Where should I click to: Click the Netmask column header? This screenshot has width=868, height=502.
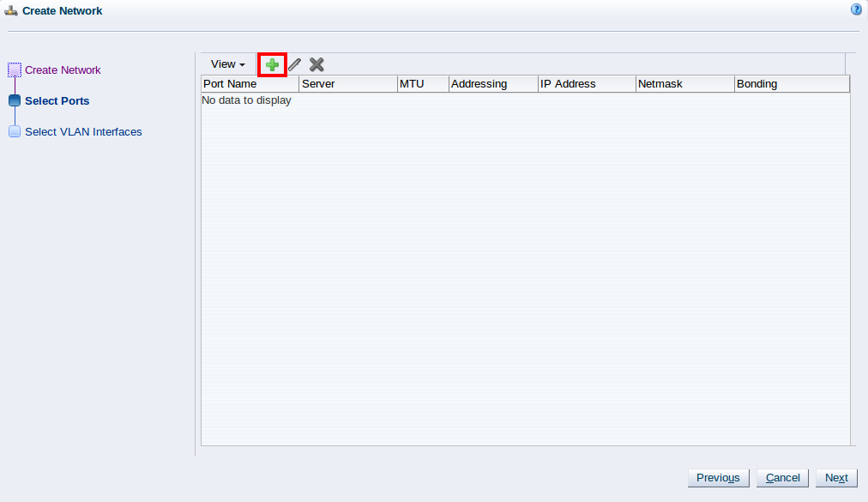(x=684, y=84)
